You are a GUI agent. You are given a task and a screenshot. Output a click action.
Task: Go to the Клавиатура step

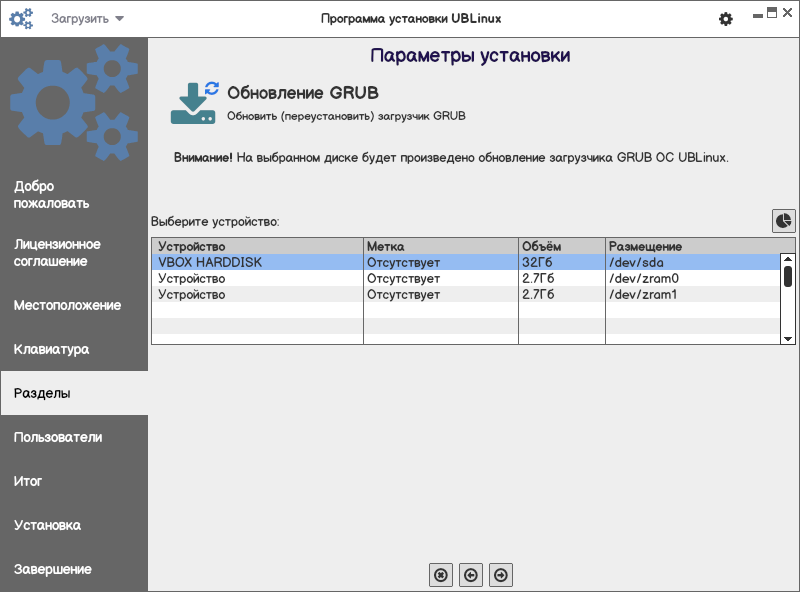[x=74, y=349]
